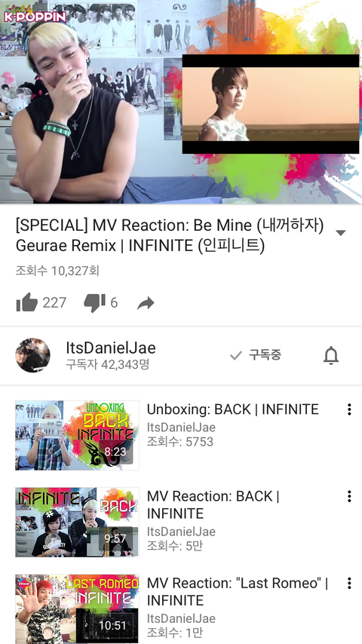Screen dimensions: 362x644
Task: Open options menu for Unboxing: BACK video
Action: point(349,409)
